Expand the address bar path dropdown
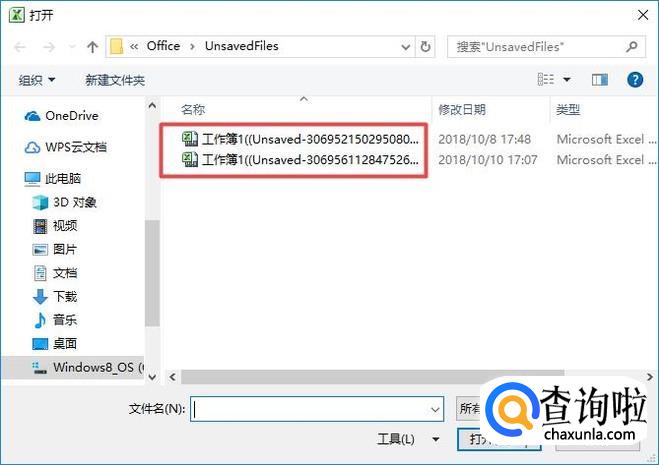This screenshot has height=465, width=659. pos(406,47)
